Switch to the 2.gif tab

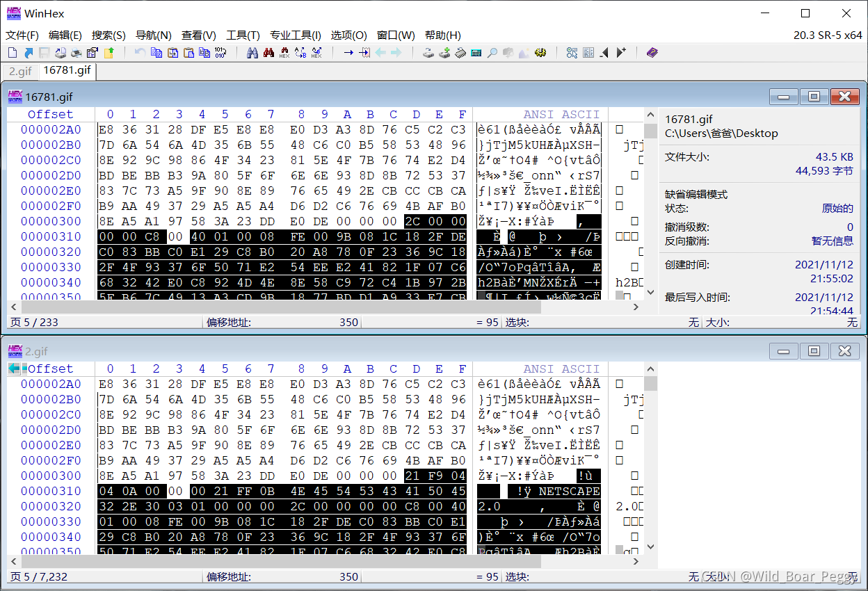tap(20, 71)
